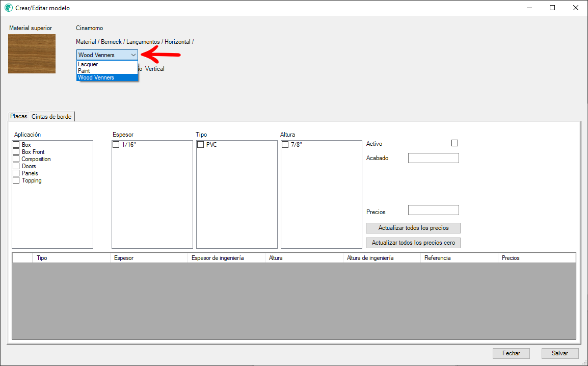Viewport: 588px width, 366px height.
Task: Click the Referencia column header
Action: (460, 258)
